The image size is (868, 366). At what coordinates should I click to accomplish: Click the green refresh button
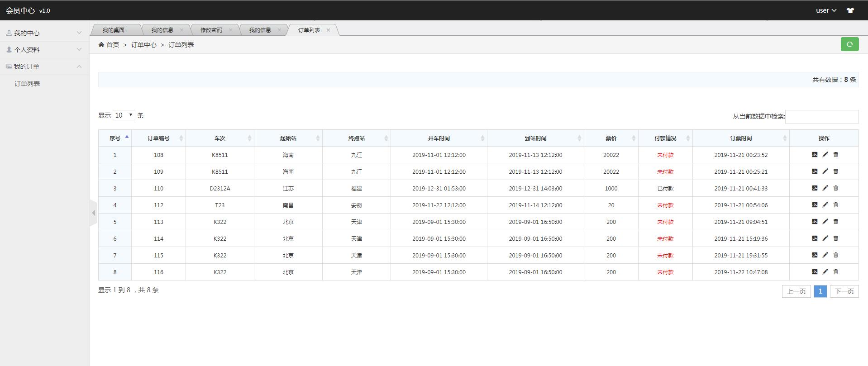point(849,44)
